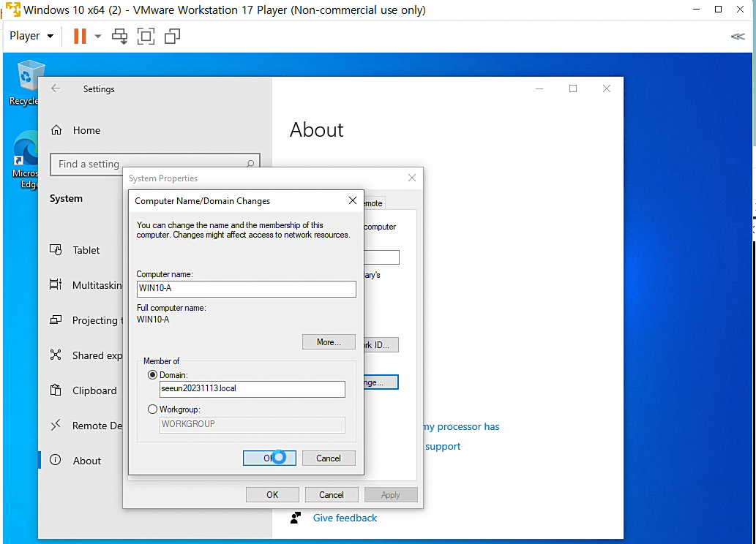Click OK in System Properties window
This screenshot has height=544, width=756.
(272, 495)
